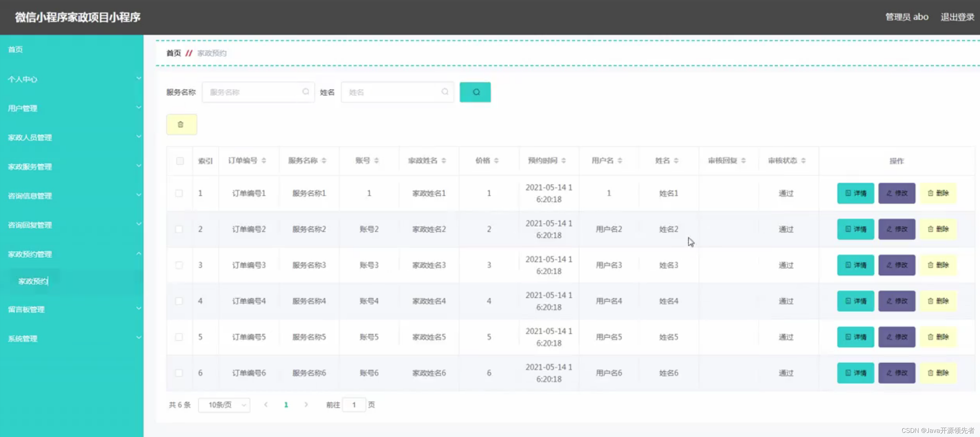The width and height of the screenshot is (980, 437).
Task: Check the select-all checkbox in table header
Action: click(x=180, y=161)
